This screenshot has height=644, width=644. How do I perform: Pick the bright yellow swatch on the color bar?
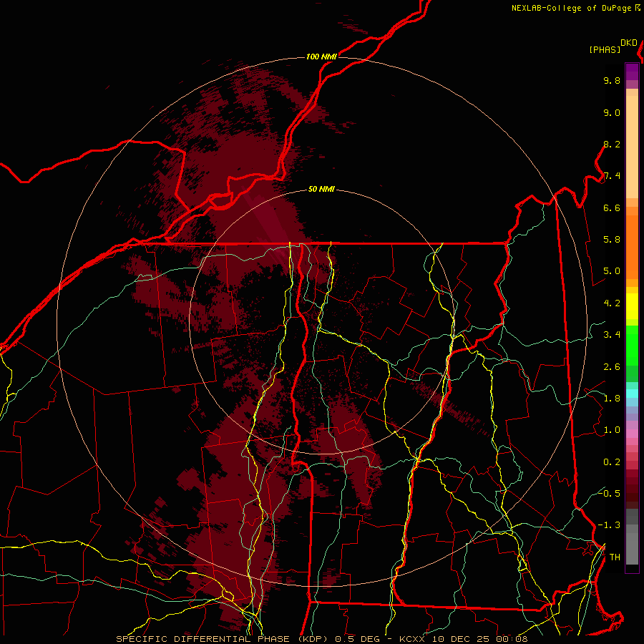632,306
